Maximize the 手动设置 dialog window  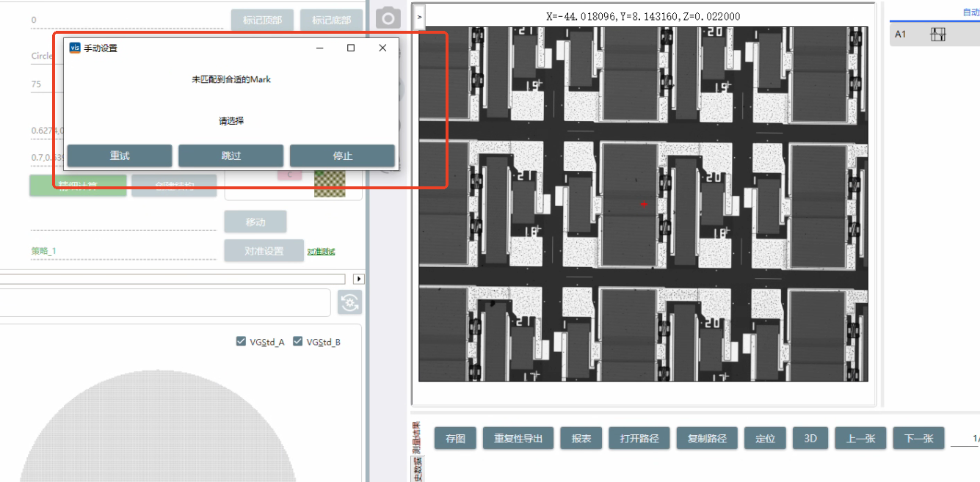(351, 48)
